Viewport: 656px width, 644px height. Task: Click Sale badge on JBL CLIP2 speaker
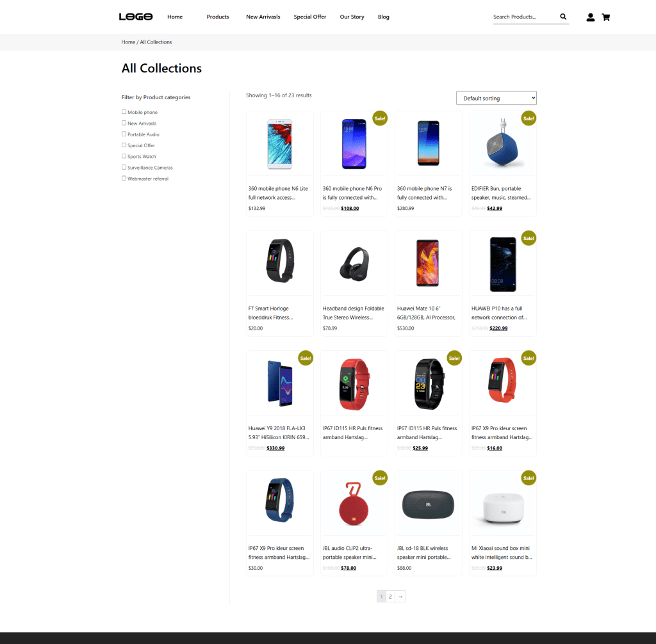pos(380,478)
